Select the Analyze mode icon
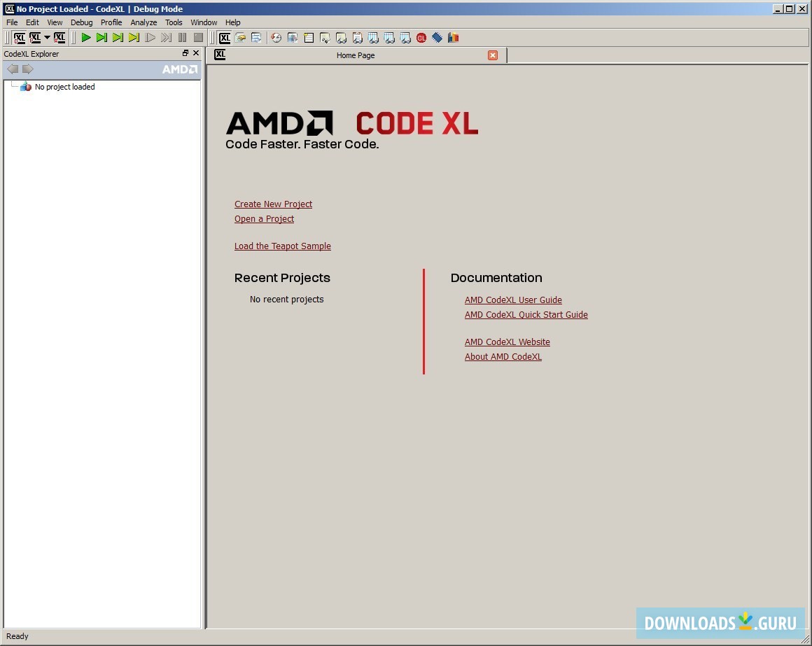This screenshot has height=646, width=812. [x=59, y=37]
